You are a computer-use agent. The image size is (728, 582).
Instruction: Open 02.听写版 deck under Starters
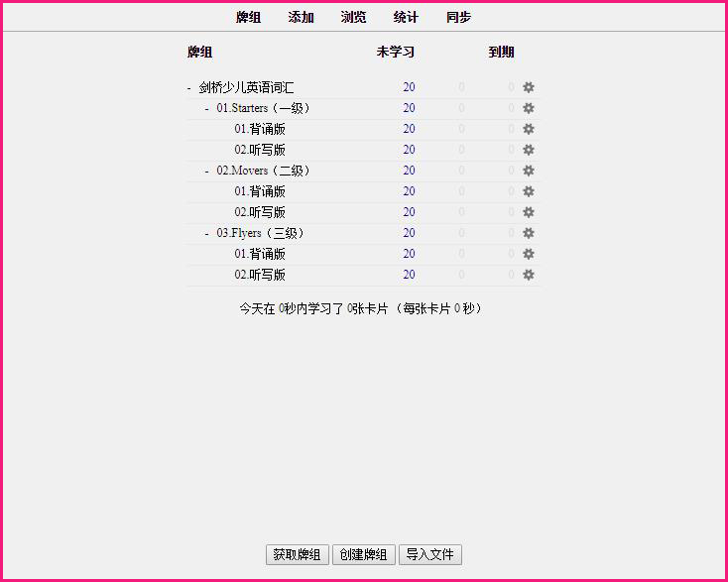point(260,150)
